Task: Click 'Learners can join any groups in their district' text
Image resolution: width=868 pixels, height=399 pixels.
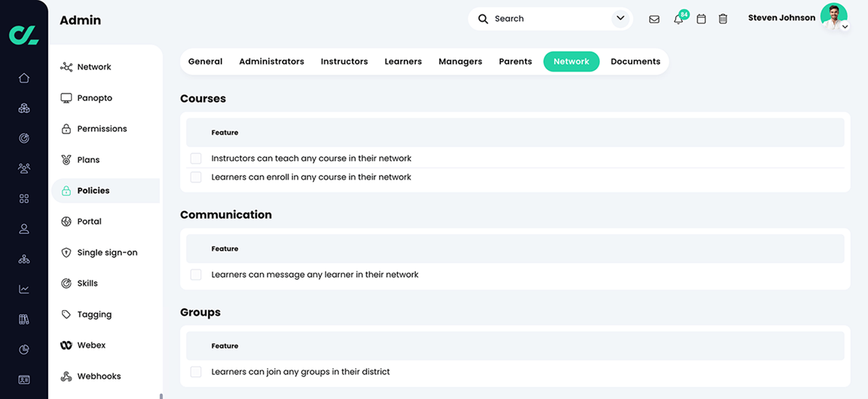Action: tap(301, 372)
